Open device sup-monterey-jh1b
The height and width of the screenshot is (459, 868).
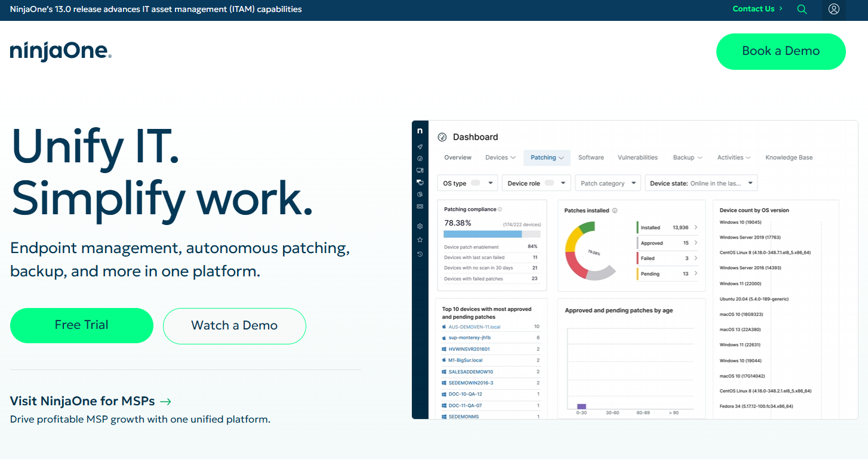pyautogui.click(x=469, y=338)
